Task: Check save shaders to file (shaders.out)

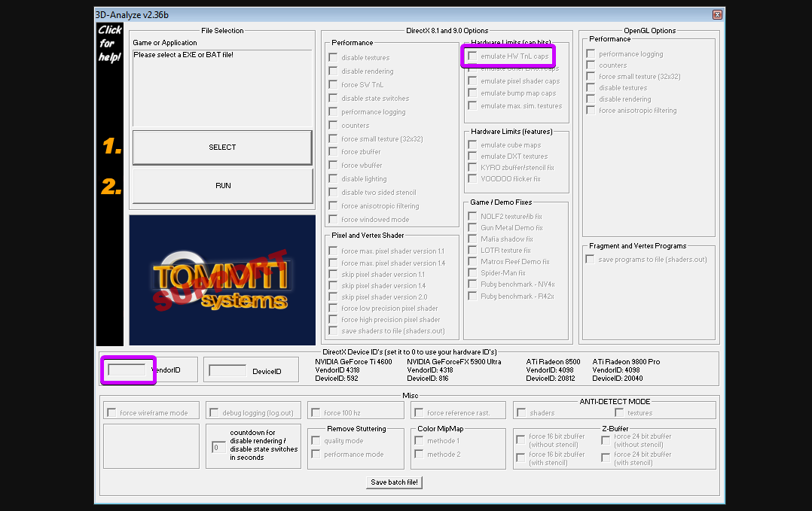Action: (333, 331)
